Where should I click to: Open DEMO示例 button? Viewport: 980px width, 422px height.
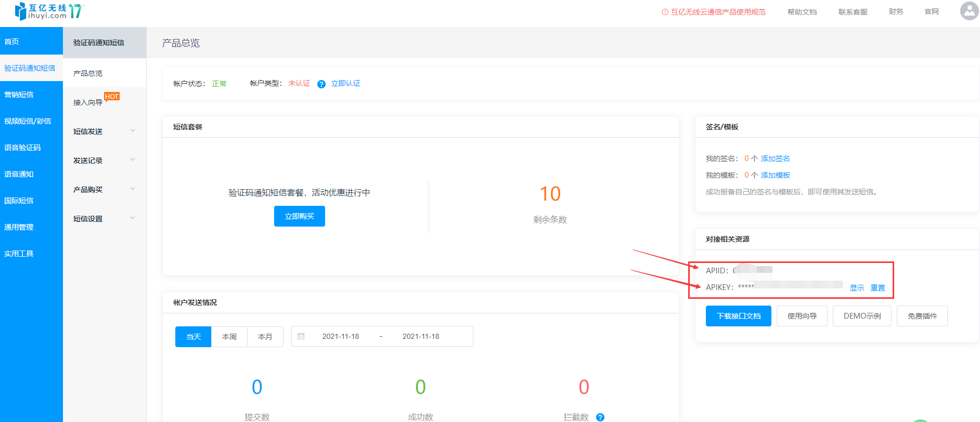(862, 316)
